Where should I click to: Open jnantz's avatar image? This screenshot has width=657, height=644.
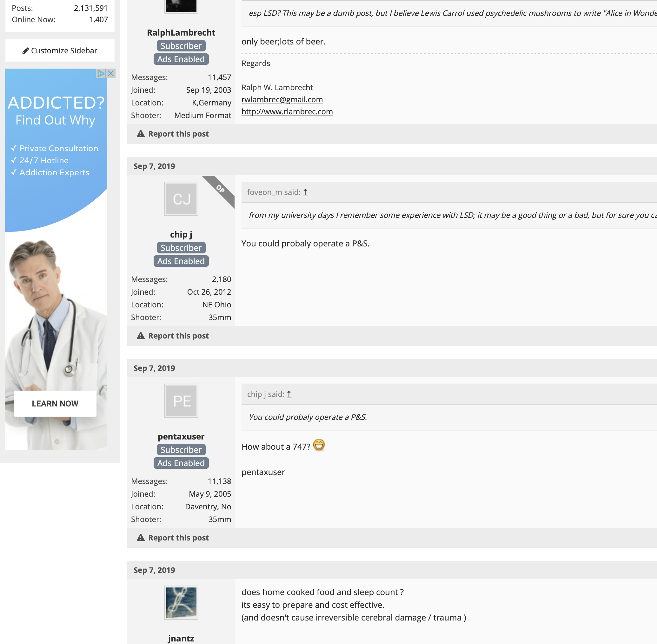click(181, 603)
